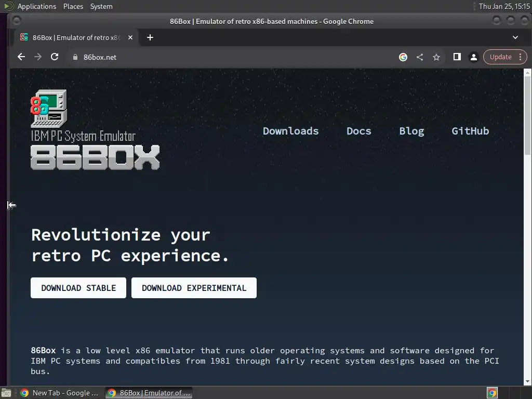Screen dimensions: 532x399
Task: Click the Chrome window menu button in title bar
Action: click(17, 21)
